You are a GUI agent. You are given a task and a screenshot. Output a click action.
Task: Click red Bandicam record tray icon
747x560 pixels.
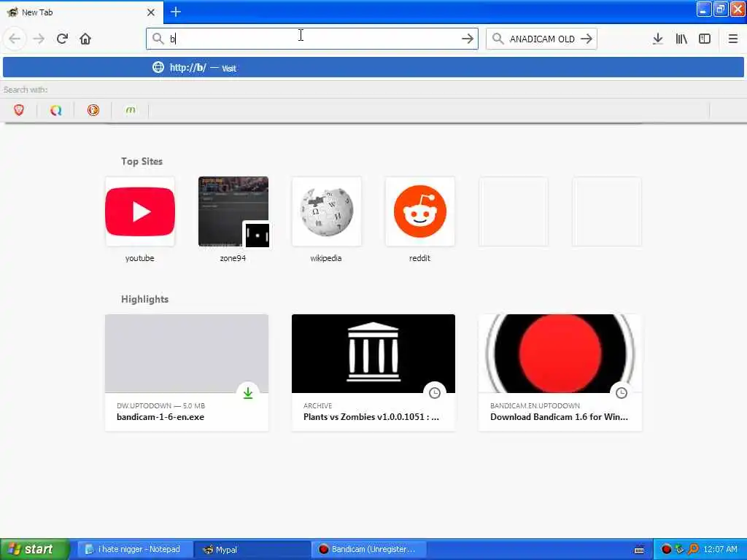pos(666,550)
